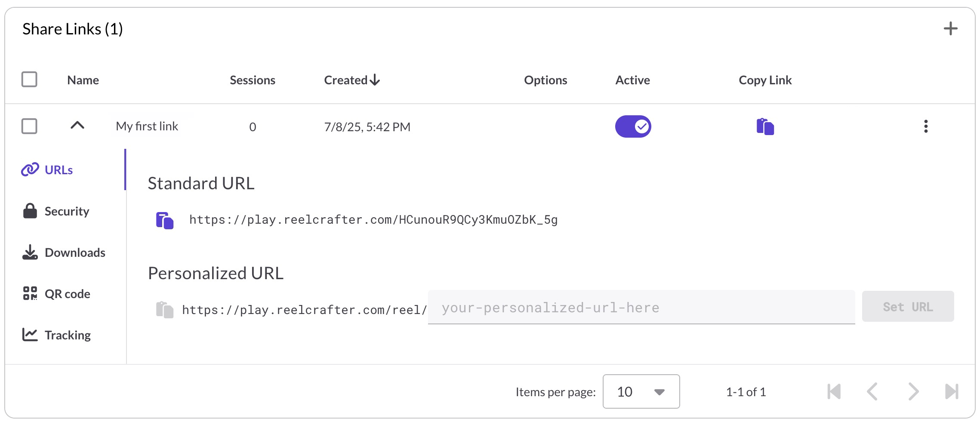Viewport: 980px width, 425px height.
Task: Open the URLs tab
Action: tap(47, 170)
